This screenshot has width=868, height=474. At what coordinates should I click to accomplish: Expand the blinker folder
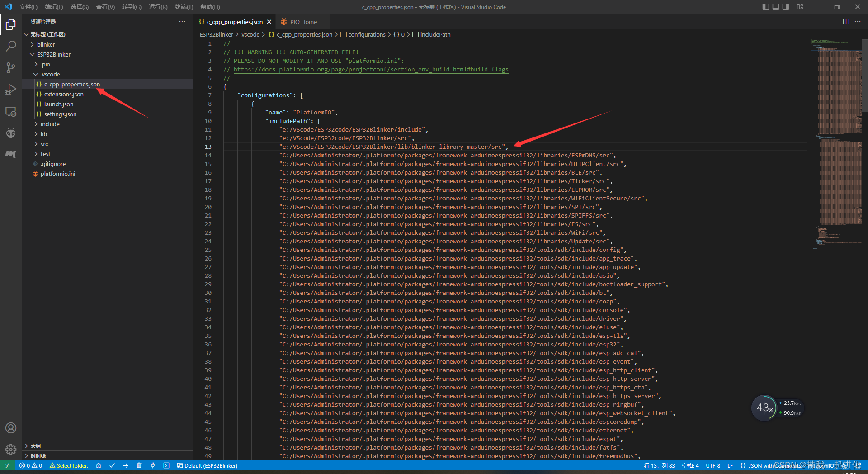pyautogui.click(x=107, y=44)
